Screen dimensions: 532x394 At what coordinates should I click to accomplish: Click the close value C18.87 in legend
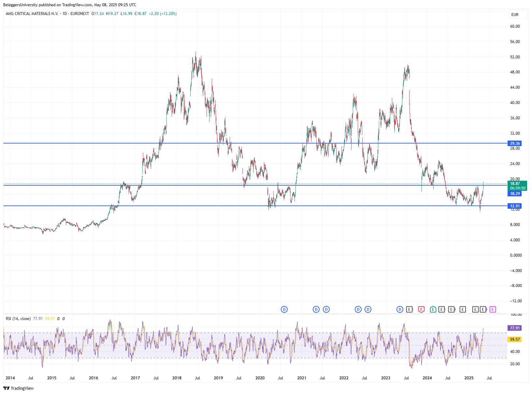pyautogui.click(x=141, y=14)
